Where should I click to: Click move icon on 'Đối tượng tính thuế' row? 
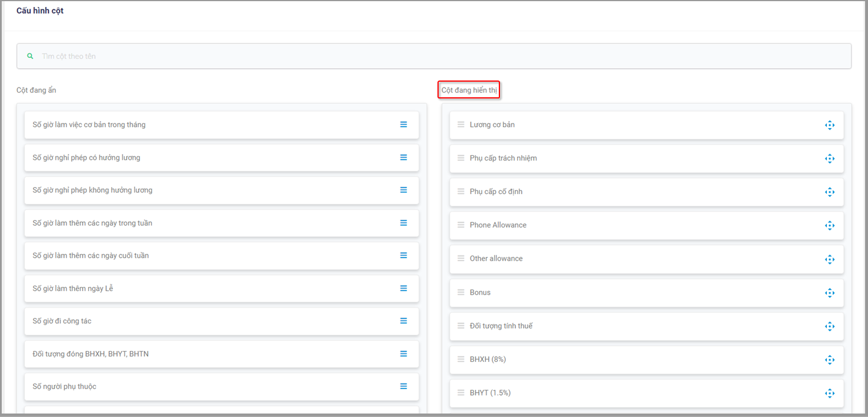(830, 326)
